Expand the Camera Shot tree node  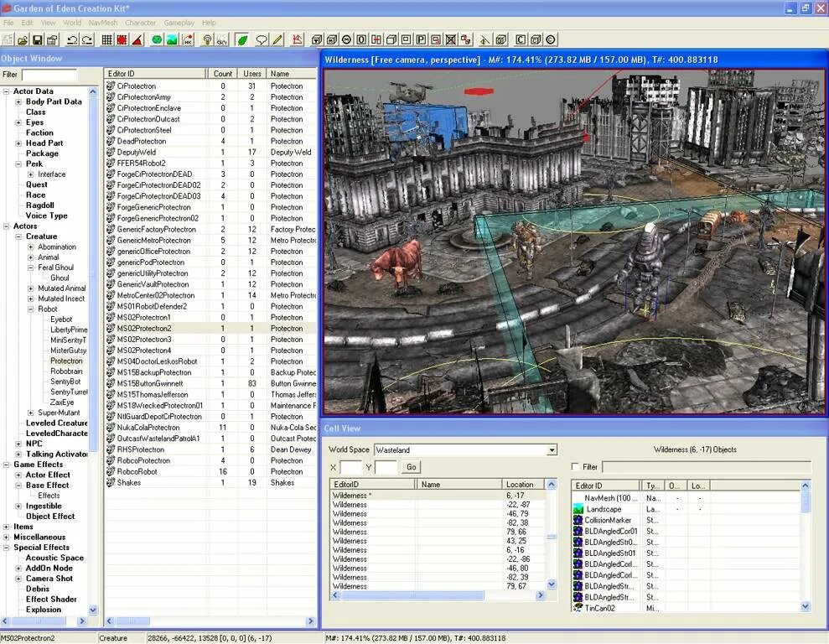[18, 579]
